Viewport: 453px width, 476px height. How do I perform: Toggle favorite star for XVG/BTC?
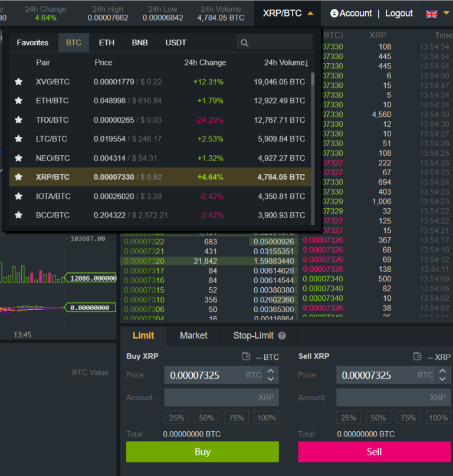[x=18, y=81]
